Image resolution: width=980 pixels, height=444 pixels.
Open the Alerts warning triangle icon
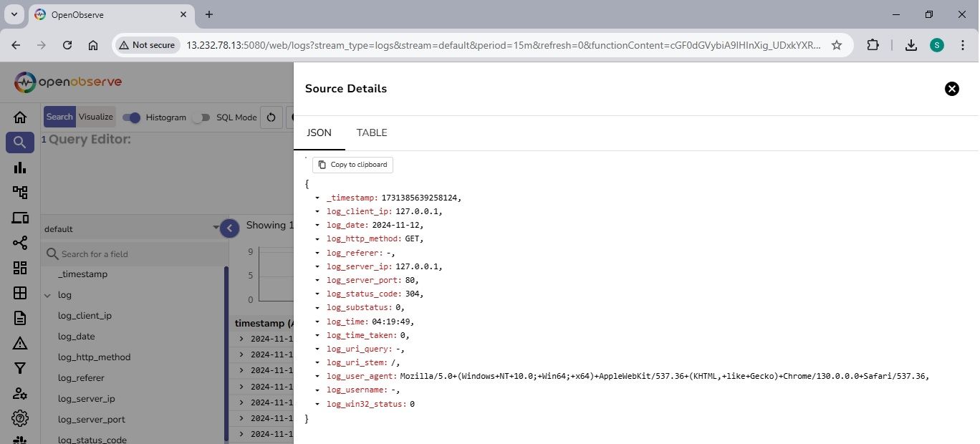click(20, 343)
